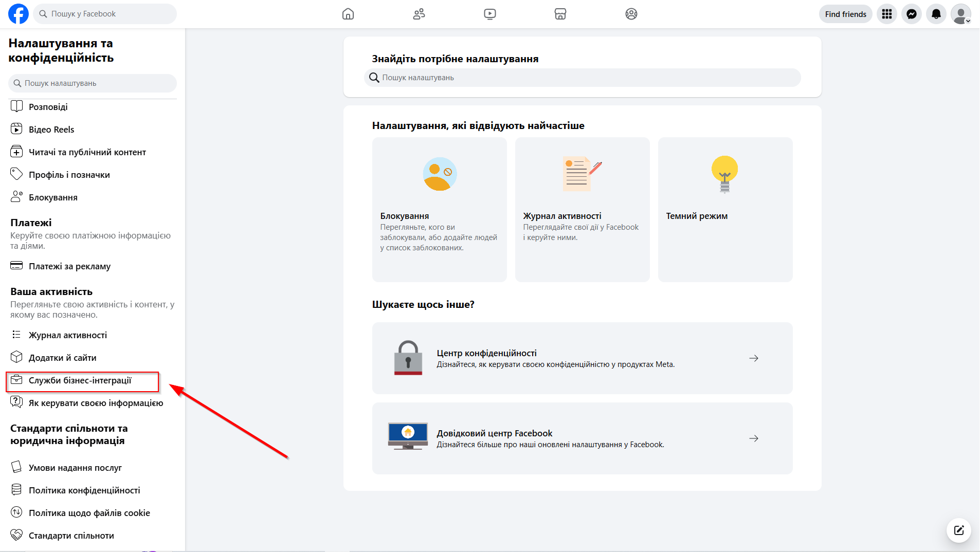Open Політика конфіденційності

[x=93, y=490]
